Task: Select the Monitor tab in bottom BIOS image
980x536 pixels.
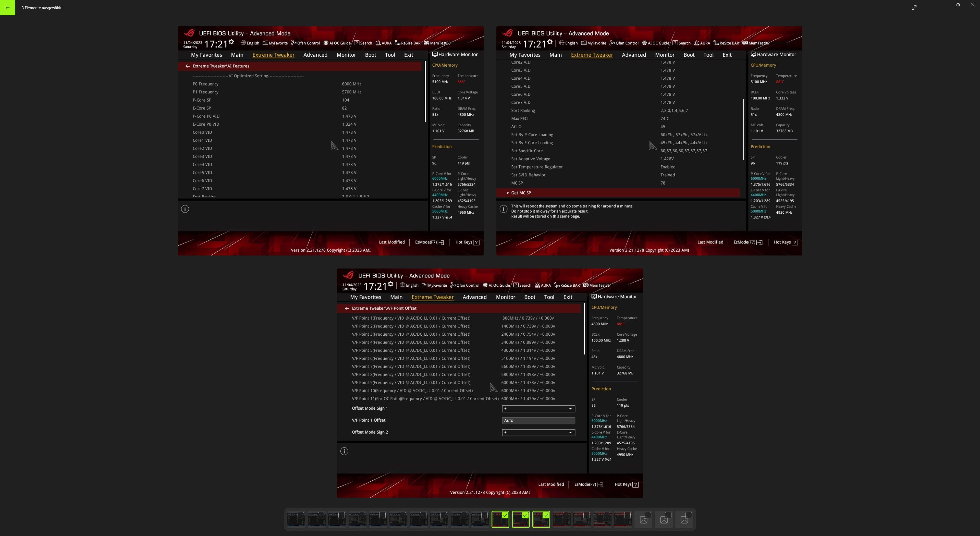Action: coord(505,297)
